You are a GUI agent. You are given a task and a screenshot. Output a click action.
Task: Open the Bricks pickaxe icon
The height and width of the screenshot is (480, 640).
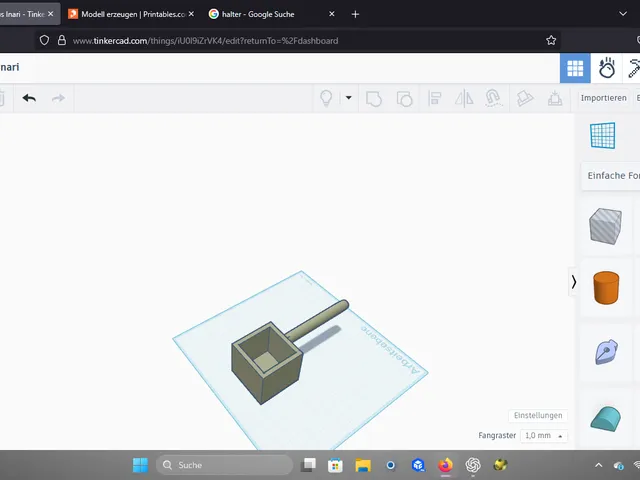(x=634, y=68)
